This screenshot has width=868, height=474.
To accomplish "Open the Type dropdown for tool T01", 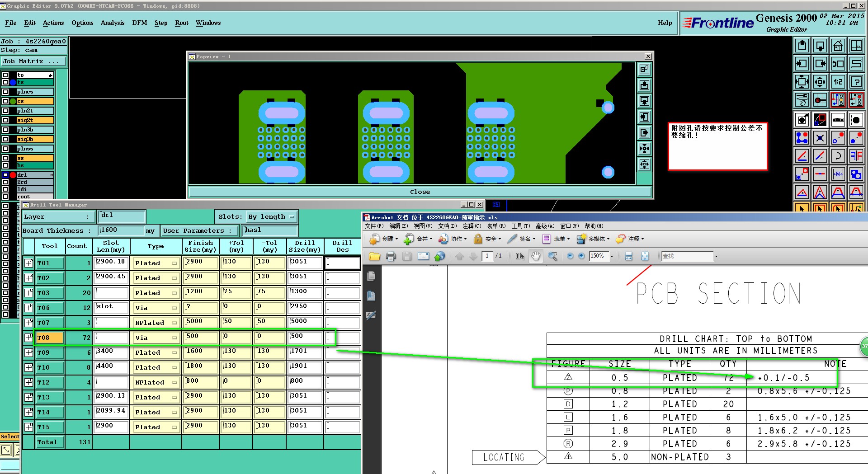I will (156, 263).
